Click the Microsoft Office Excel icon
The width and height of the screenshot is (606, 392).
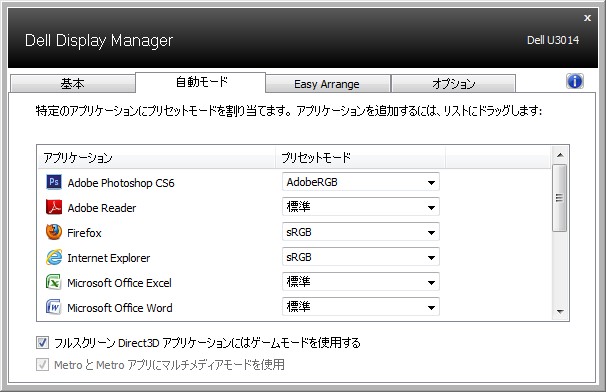pos(53,282)
